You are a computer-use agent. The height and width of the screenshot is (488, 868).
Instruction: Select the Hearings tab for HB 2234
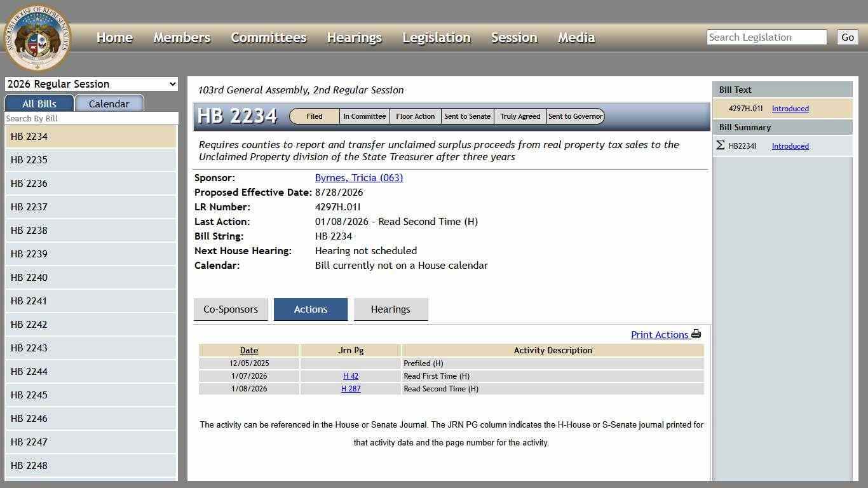pos(390,309)
